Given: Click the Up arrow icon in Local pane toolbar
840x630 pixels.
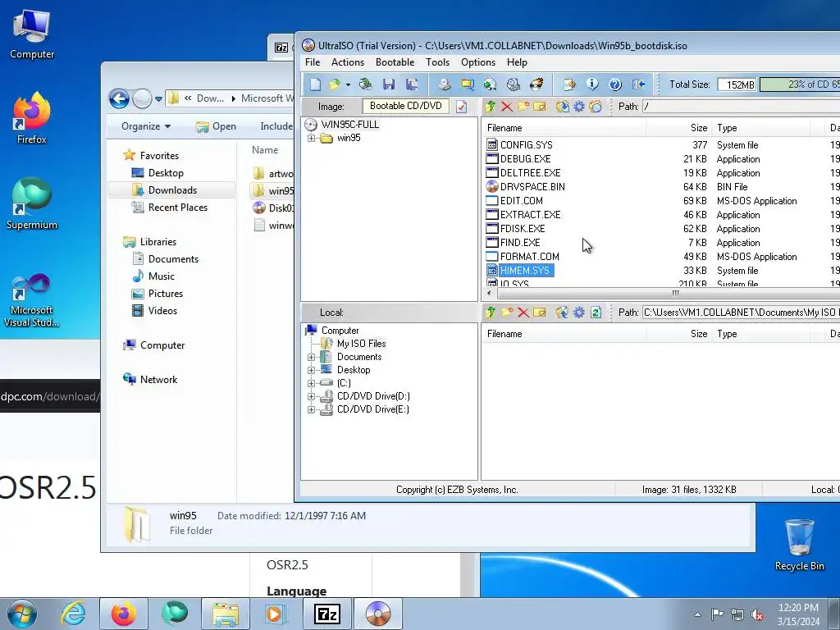Looking at the screenshot, I should pos(491,313).
